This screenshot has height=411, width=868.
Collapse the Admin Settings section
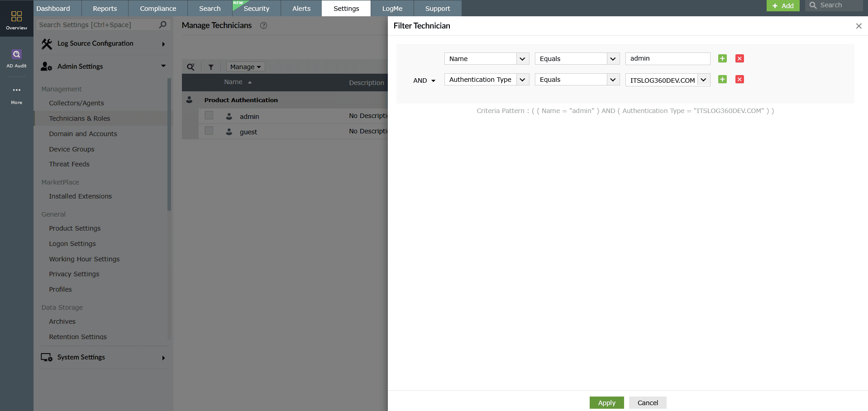point(163,66)
